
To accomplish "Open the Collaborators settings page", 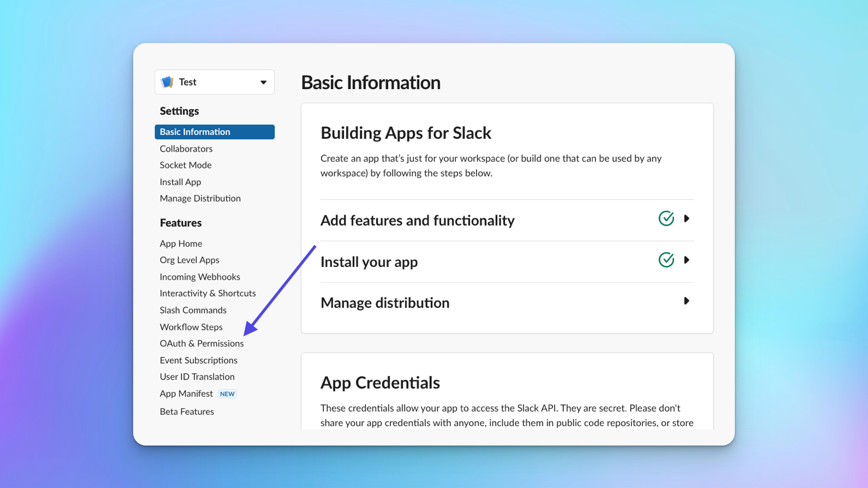I will click(186, 149).
